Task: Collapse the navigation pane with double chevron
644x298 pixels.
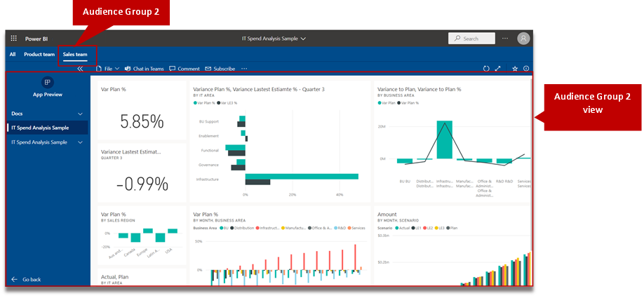Action: click(81, 69)
